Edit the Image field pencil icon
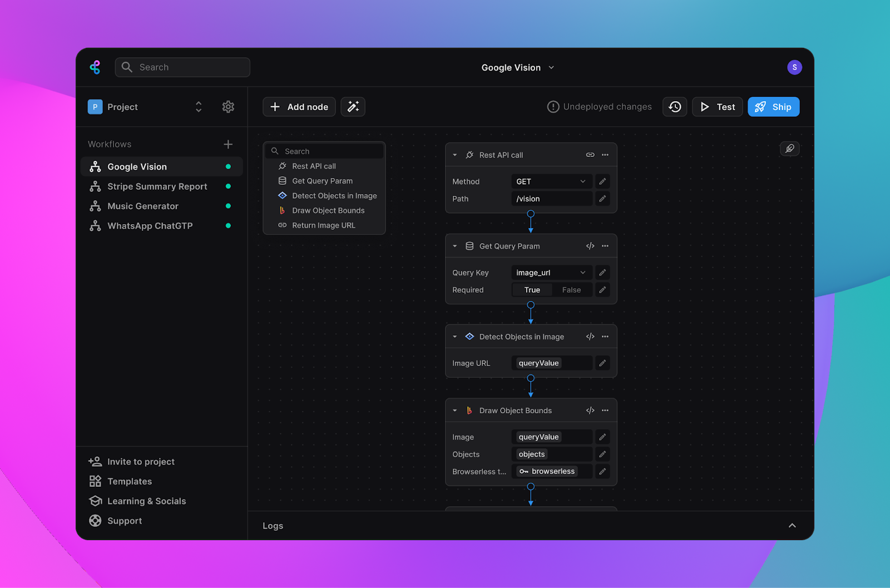 pos(602,437)
